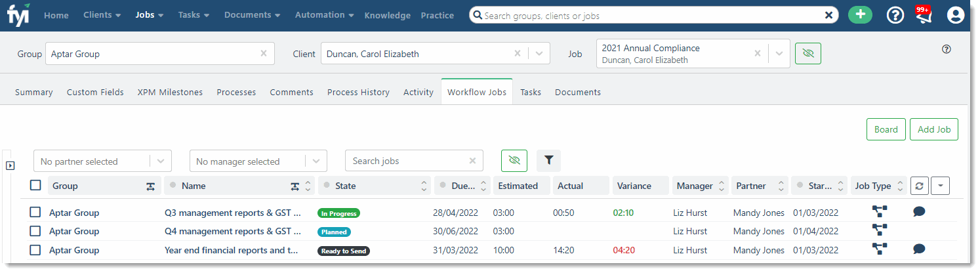Image resolution: width=980 pixels, height=273 pixels.
Task: Open the filter funnel button
Action: (x=549, y=161)
